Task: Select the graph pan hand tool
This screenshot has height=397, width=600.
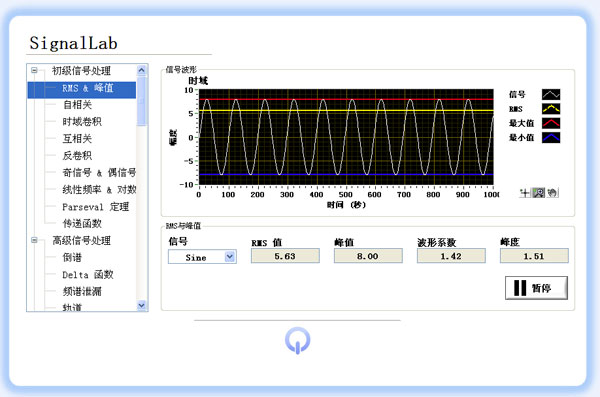Action: [x=552, y=193]
